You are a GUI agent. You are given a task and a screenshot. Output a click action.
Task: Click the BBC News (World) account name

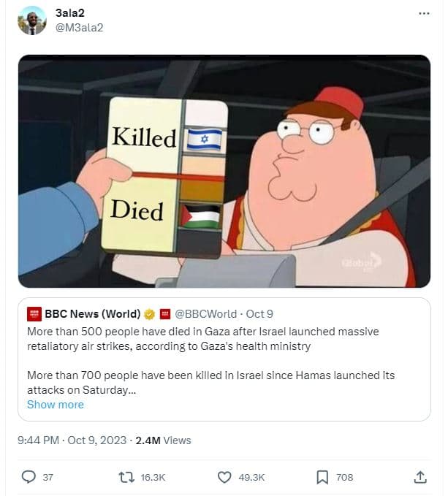(92, 314)
